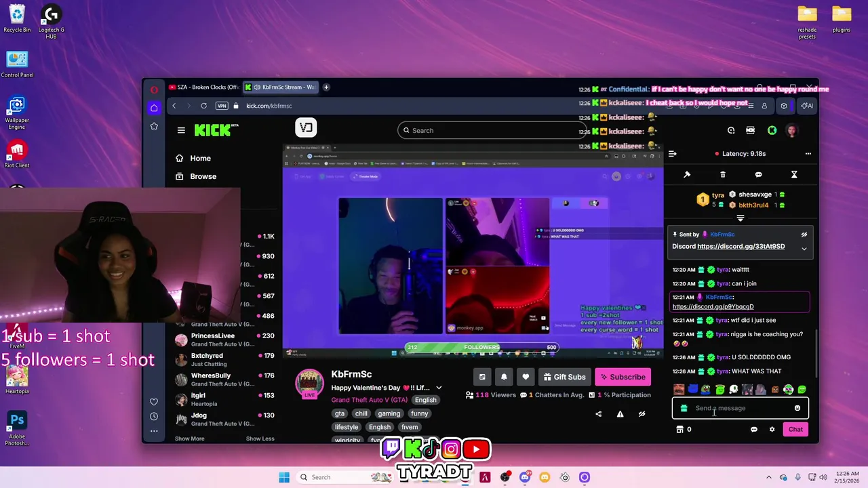Reload the Kick page
The image size is (868, 488).
click(203, 106)
